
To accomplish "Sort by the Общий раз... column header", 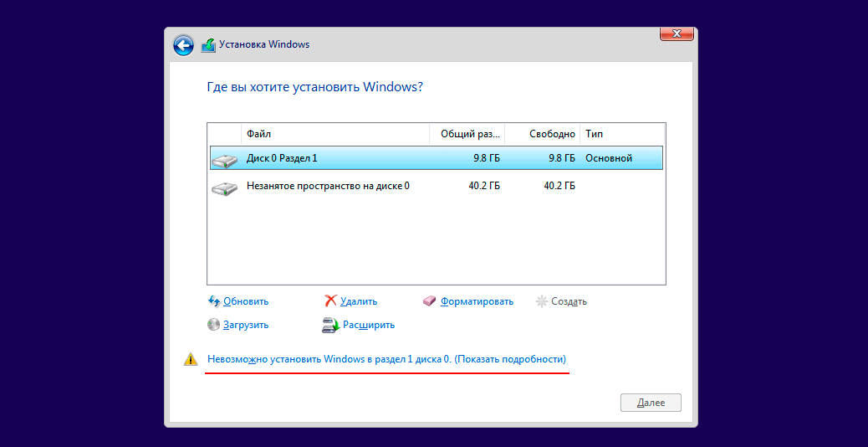I will point(467,134).
